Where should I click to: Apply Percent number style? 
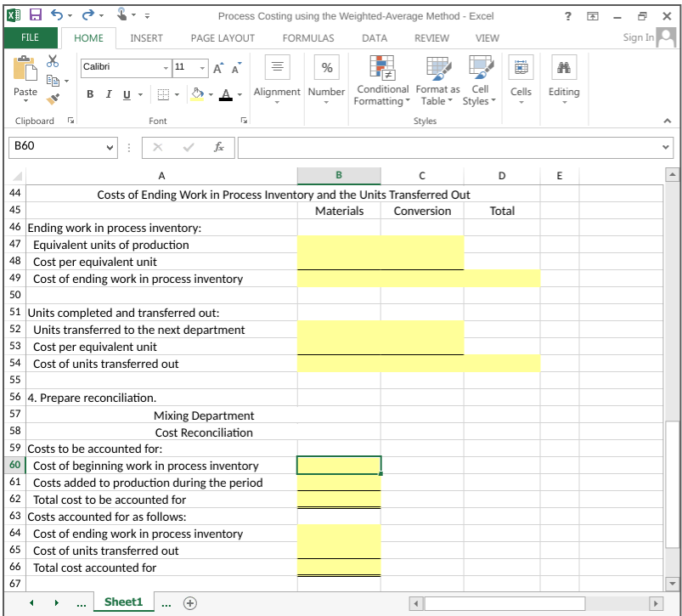tap(326, 67)
